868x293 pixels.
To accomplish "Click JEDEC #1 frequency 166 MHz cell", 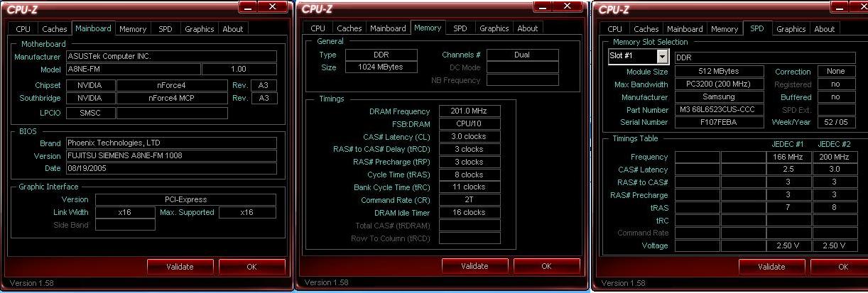I will pyautogui.click(x=788, y=156).
